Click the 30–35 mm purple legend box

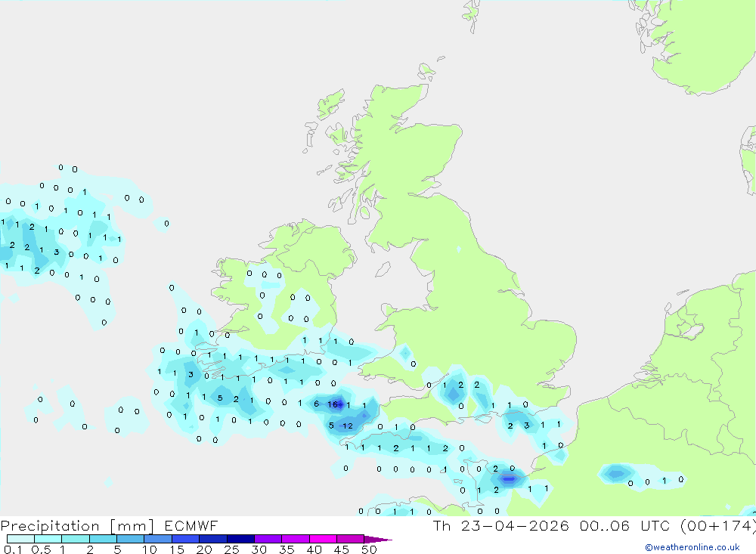coord(268,539)
